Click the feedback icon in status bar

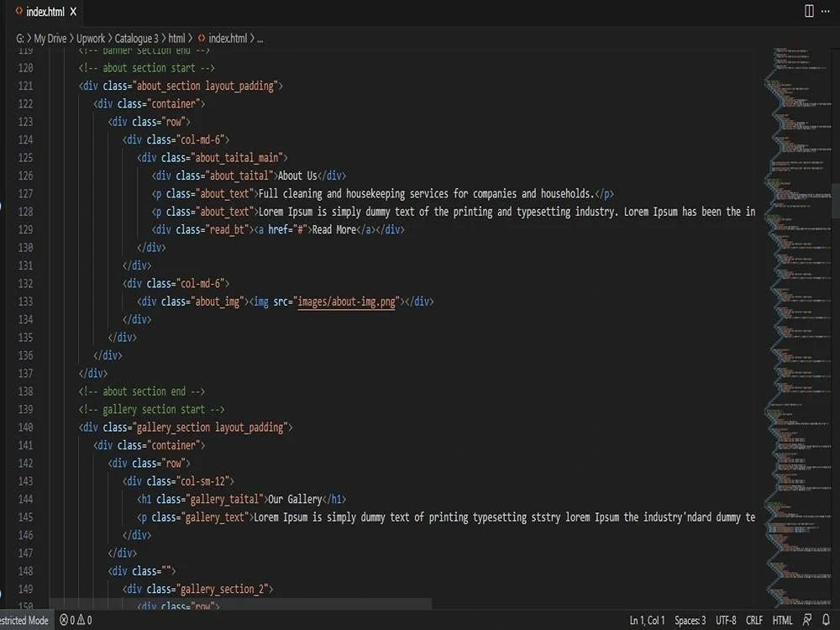(806, 621)
